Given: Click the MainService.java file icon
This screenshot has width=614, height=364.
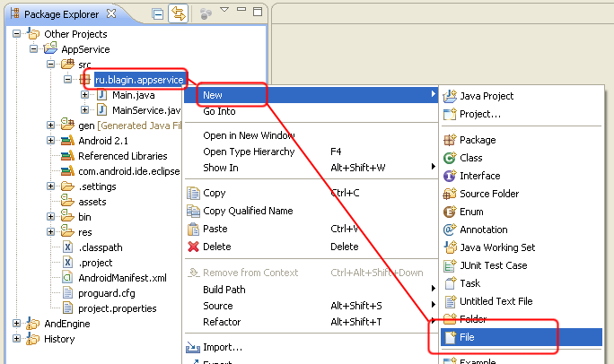Looking at the screenshot, I should click(101, 110).
